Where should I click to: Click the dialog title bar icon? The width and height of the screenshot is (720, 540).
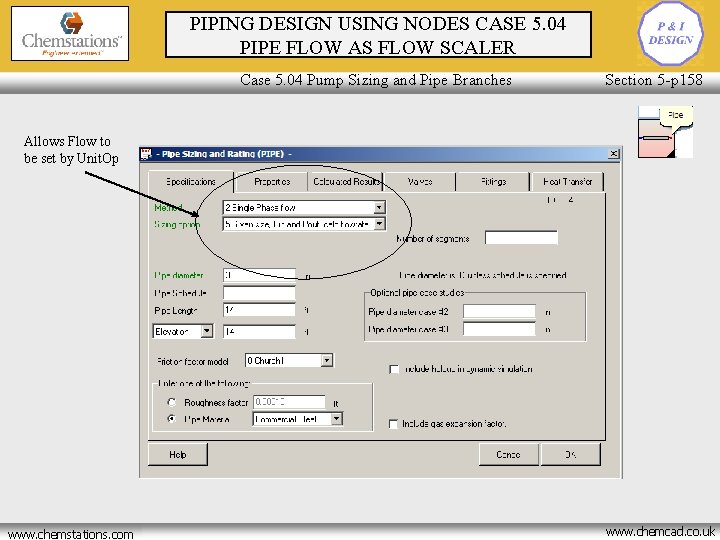click(146, 154)
